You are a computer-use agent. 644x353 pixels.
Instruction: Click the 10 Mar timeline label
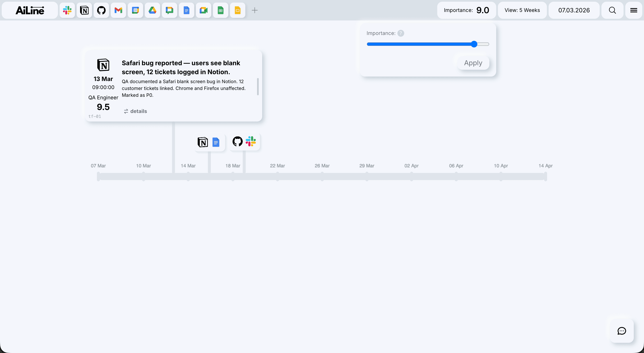[144, 166]
